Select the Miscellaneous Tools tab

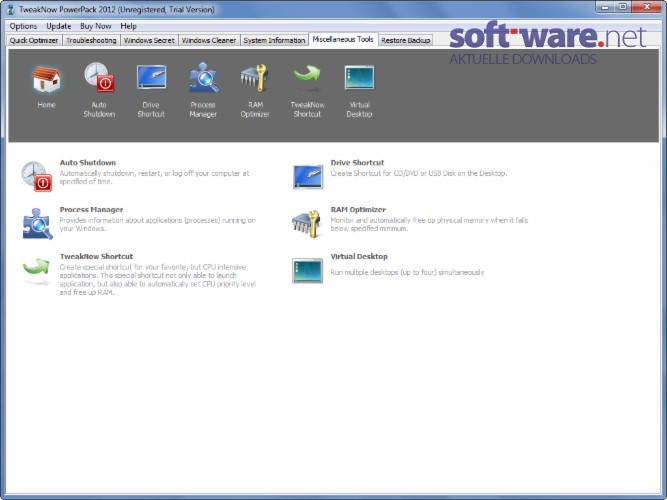[343, 40]
